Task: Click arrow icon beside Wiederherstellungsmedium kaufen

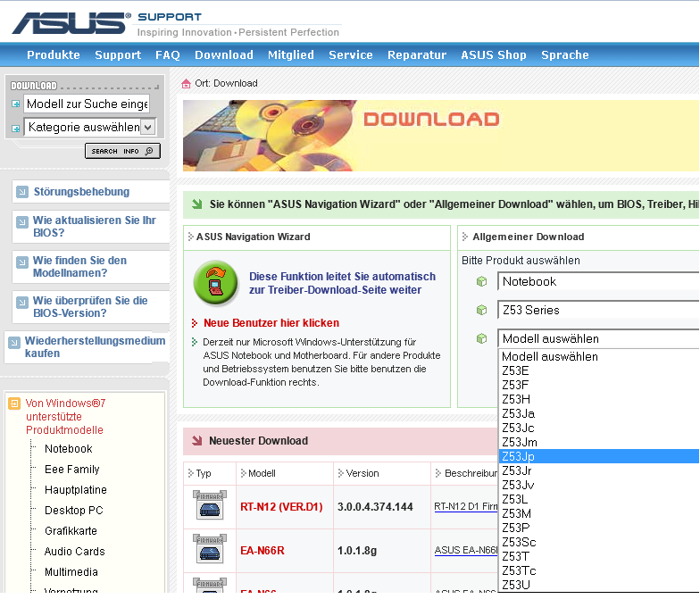Action: click(x=14, y=343)
